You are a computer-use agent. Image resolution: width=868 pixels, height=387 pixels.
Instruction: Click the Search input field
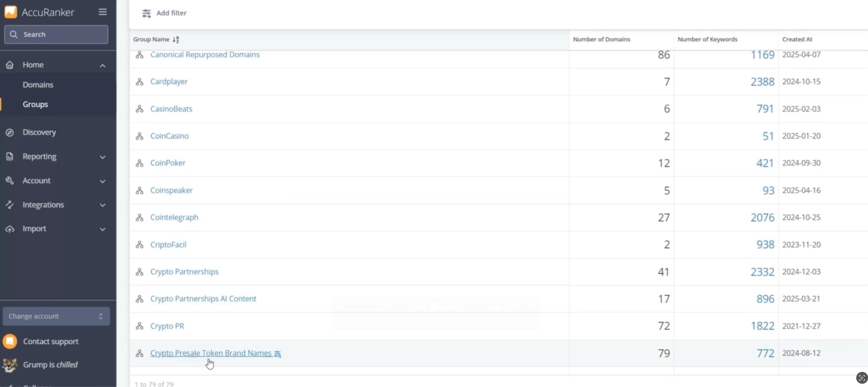pos(56,34)
